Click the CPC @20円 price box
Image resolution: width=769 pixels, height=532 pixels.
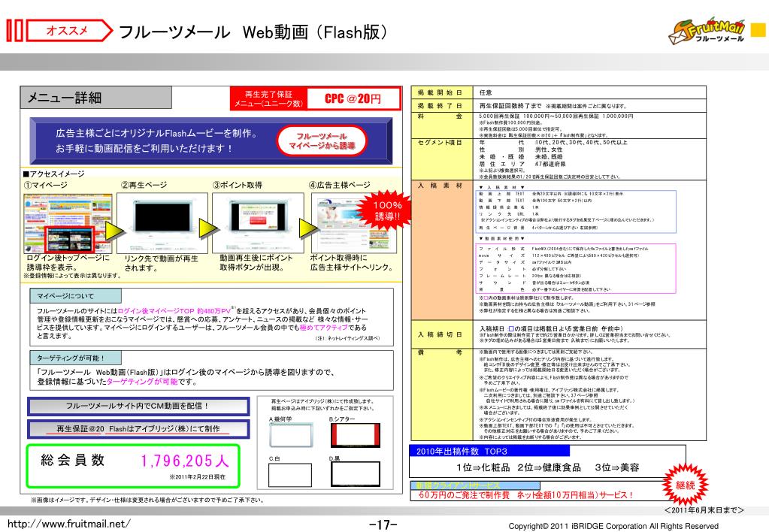click(353, 98)
